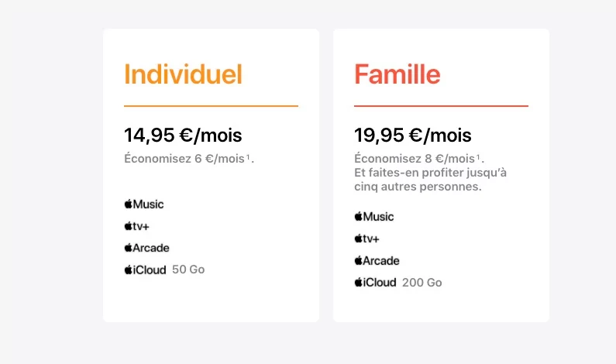Open footnote 1 after Économisez 8 €/mois
Image resolution: width=616 pixels, height=364 pixels.
478,156
